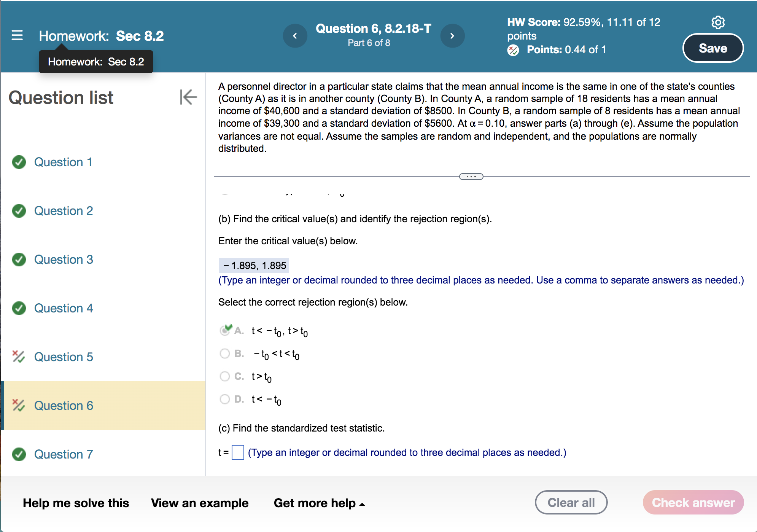Open settings gear icon
This screenshot has width=757, height=532.
click(x=718, y=22)
